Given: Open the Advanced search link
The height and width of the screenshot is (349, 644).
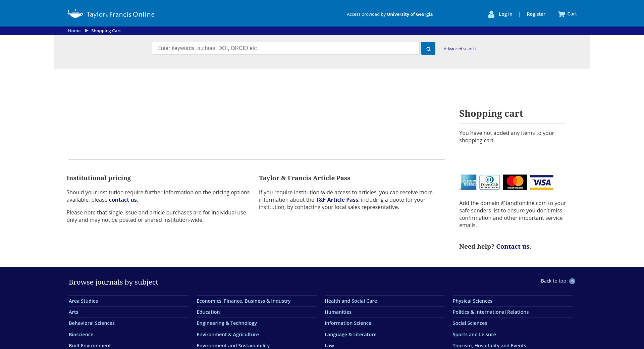Looking at the screenshot, I should [x=460, y=49].
